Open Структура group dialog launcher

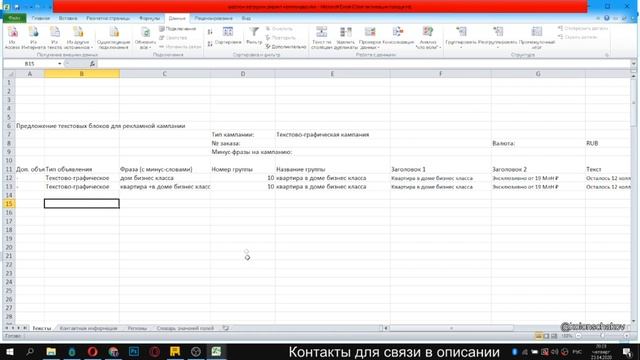[x=607, y=55]
